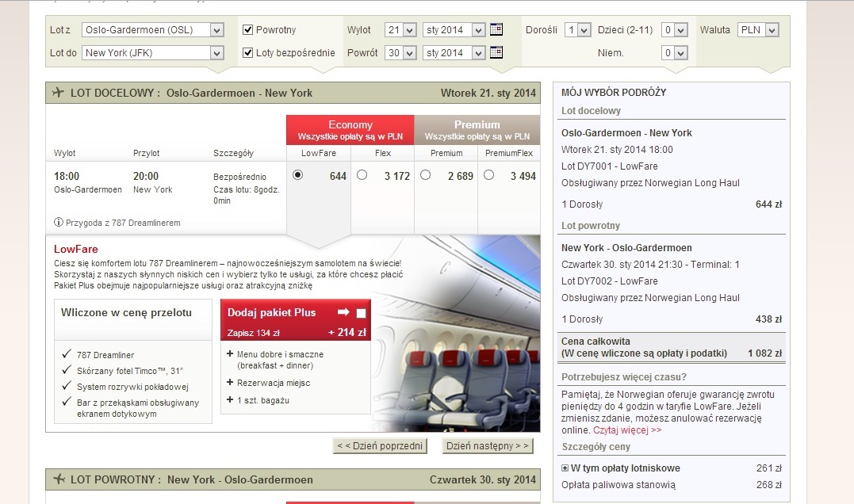The height and width of the screenshot is (504, 854).
Task: Open the Lot z Oslo-Gardermoen dropdown
Action: pos(152,30)
